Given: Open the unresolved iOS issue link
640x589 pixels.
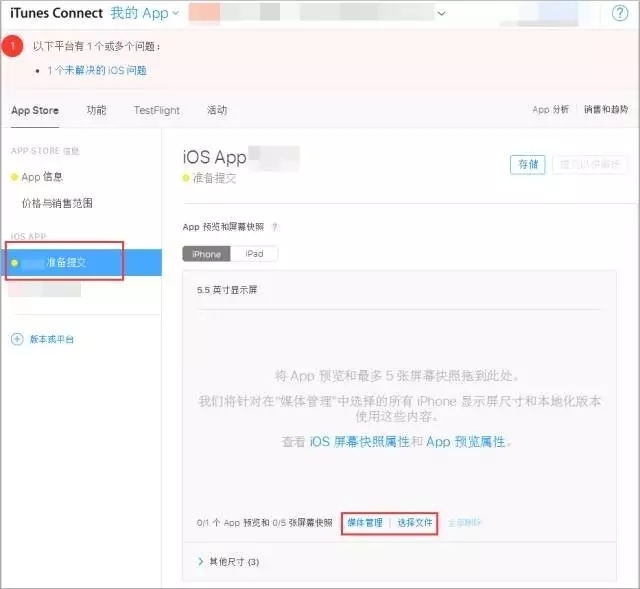Looking at the screenshot, I should [97, 70].
